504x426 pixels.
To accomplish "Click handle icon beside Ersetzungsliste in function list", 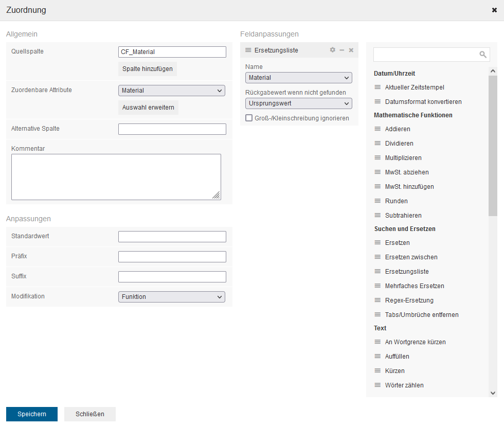I will pos(377,271).
